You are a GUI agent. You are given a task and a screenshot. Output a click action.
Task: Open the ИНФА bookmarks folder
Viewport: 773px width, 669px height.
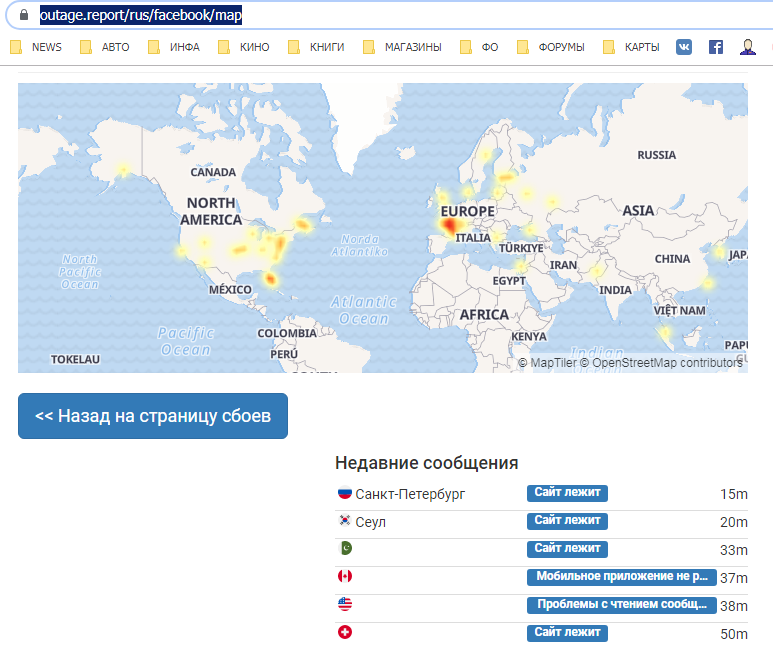(174, 47)
